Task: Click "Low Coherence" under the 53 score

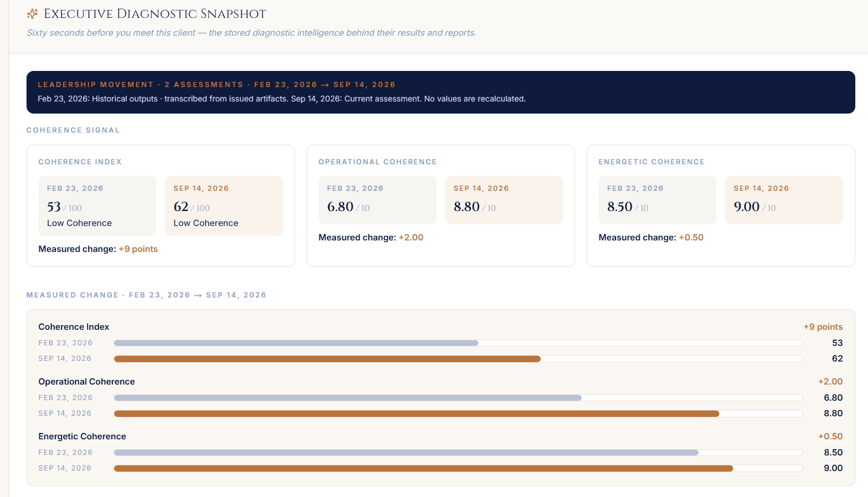Action: point(80,223)
